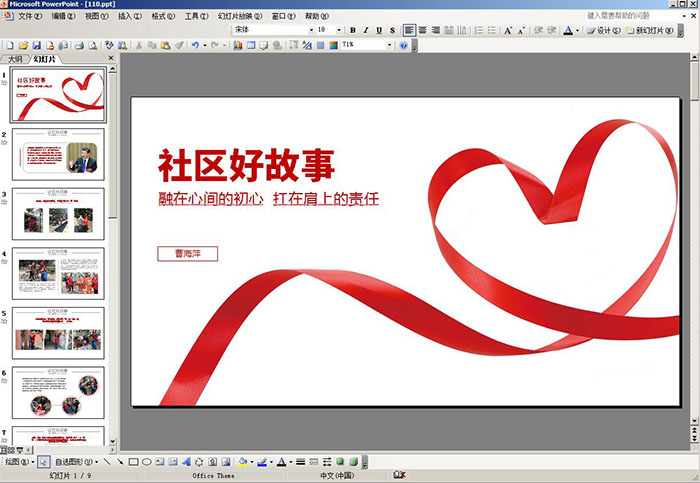Image resolution: width=700 pixels, height=483 pixels.
Task: Click the fill color paint bucket swatch
Action: pos(242,462)
